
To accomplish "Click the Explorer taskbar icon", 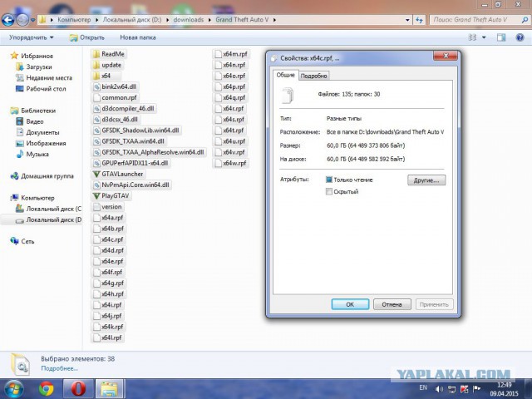I will (x=109, y=389).
